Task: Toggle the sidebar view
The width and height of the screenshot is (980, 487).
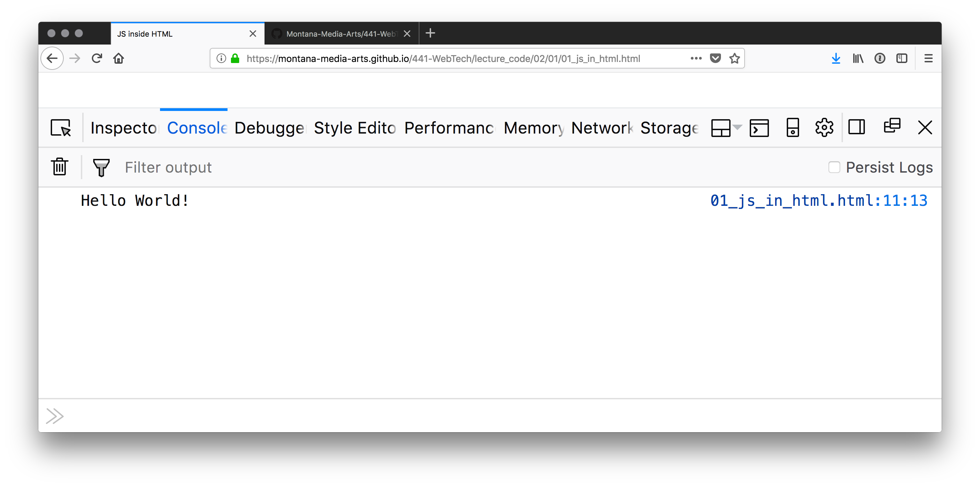Action: tap(902, 58)
